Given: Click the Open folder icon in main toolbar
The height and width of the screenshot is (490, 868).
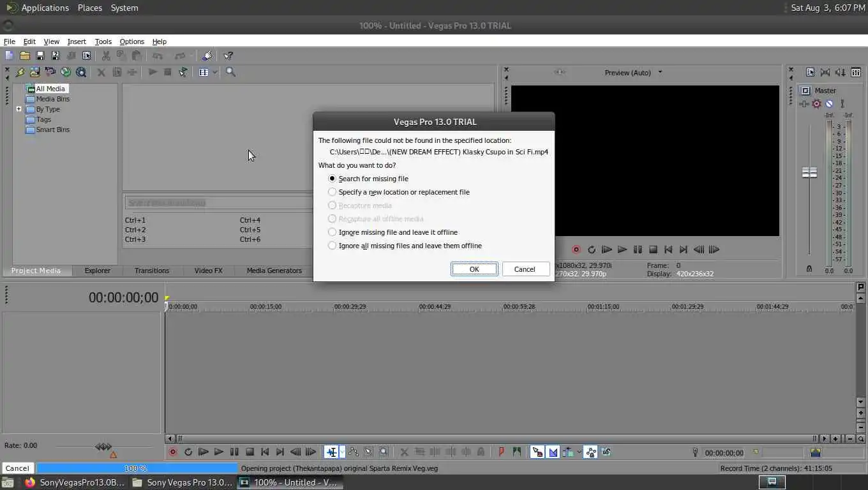Looking at the screenshot, I should pos(24,56).
